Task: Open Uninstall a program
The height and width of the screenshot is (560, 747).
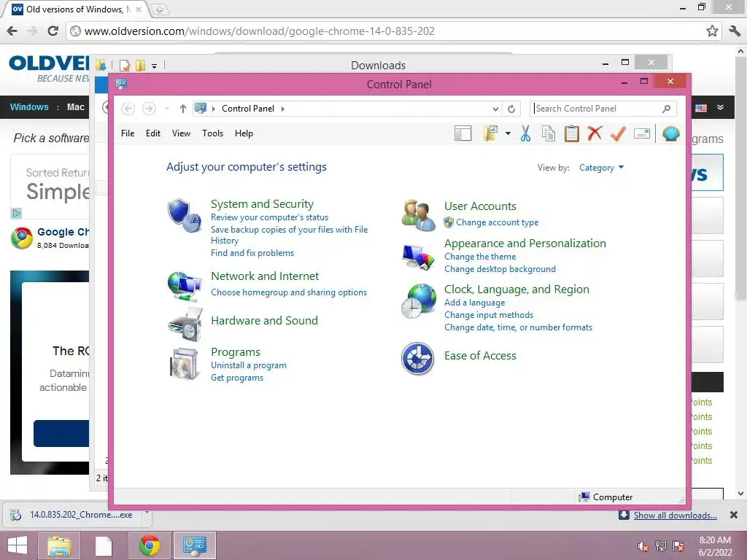Action: coord(249,365)
